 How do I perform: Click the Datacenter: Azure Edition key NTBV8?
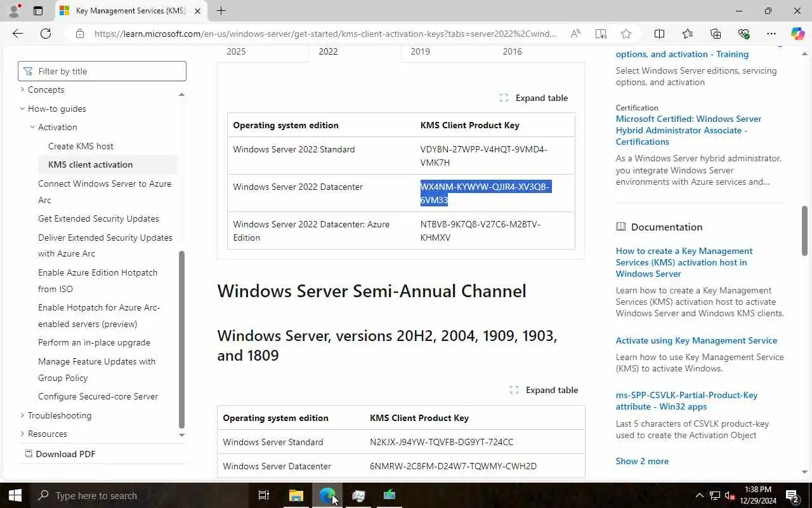(x=480, y=231)
